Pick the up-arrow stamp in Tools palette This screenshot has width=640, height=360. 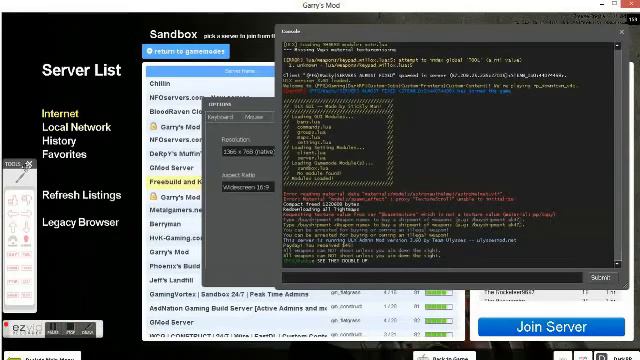click(13, 227)
